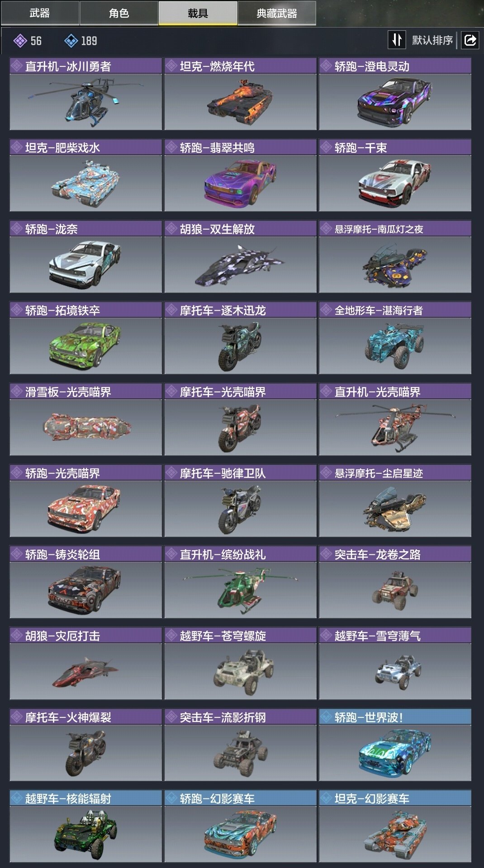Choose the 胡狼-双生解放 jet image
The height and width of the screenshot is (868, 484).
pos(240,265)
